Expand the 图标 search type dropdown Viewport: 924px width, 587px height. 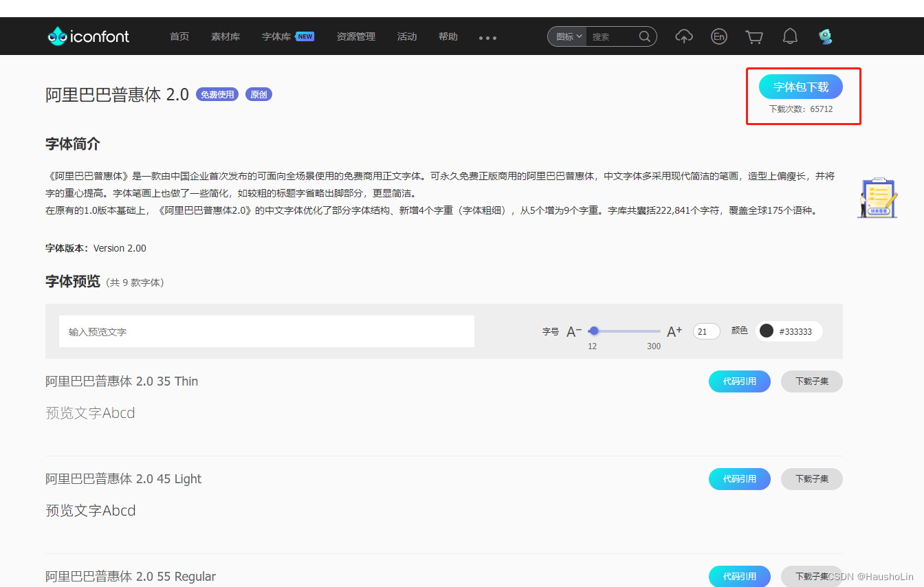pos(568,36)
